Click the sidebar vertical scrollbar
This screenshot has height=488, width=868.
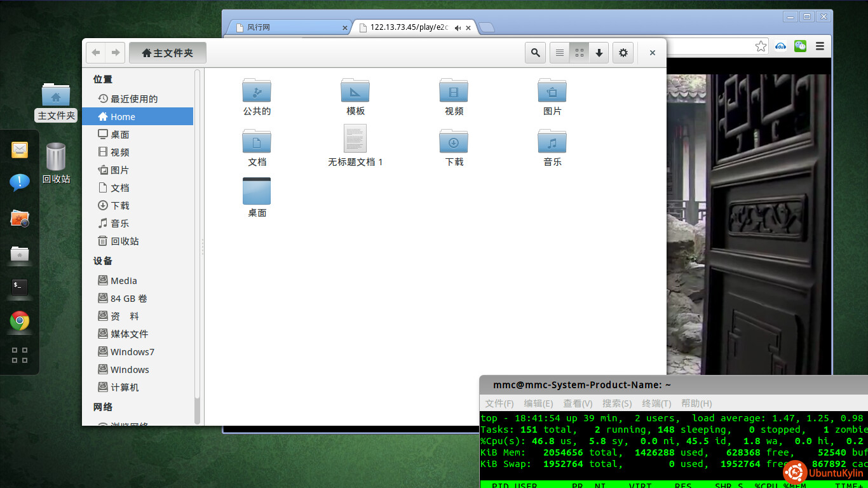click(x=197, y=241)
